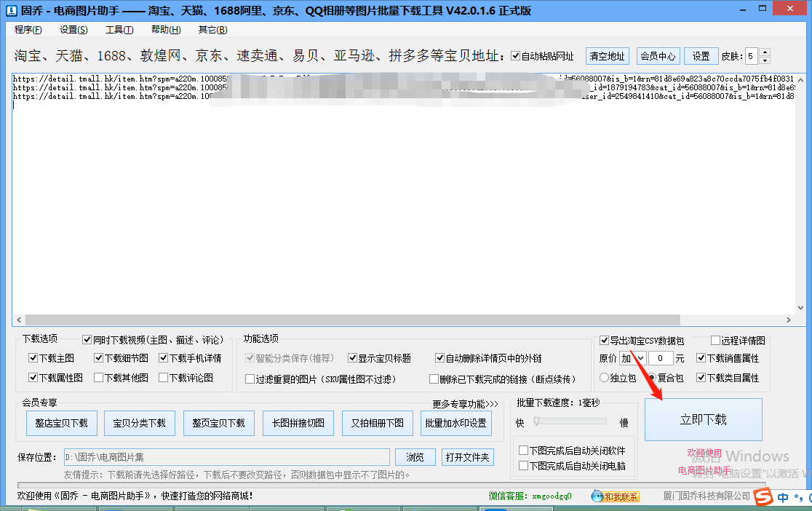Increase the 皮肤 number with up arrow
This screenshot has height=511, width=812.
[x=765, y=52]
